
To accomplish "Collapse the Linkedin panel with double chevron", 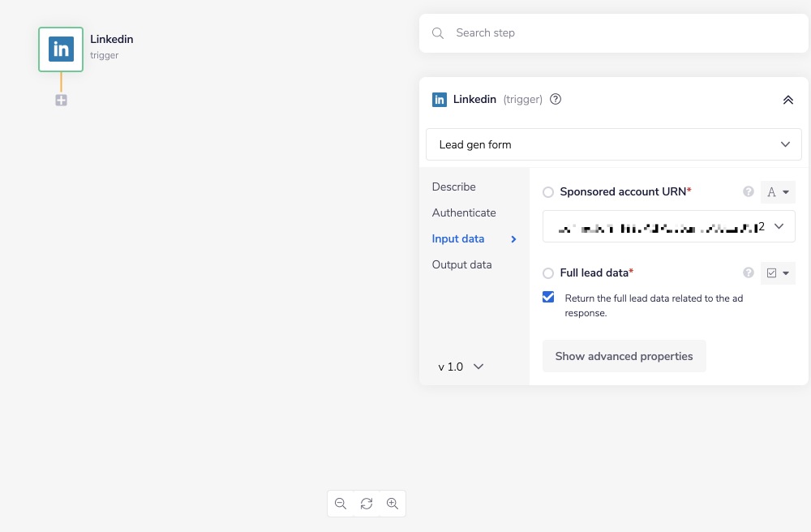I will click(787, 100).
